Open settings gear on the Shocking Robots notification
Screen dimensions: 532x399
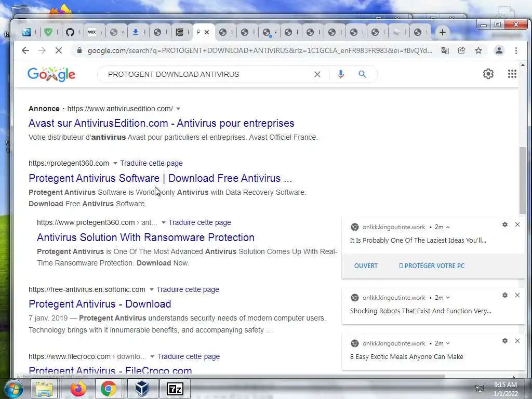click(x=505, y=295)
